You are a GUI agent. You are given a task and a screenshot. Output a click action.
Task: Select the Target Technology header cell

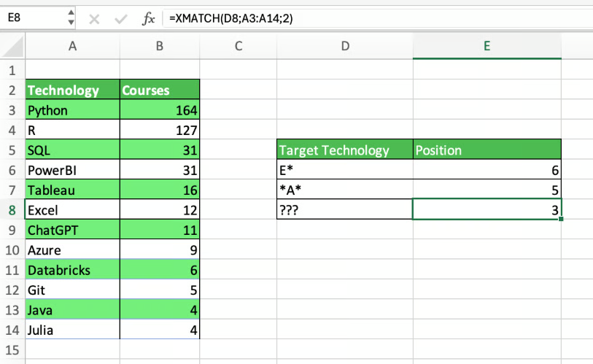click(x=345, y=150)
